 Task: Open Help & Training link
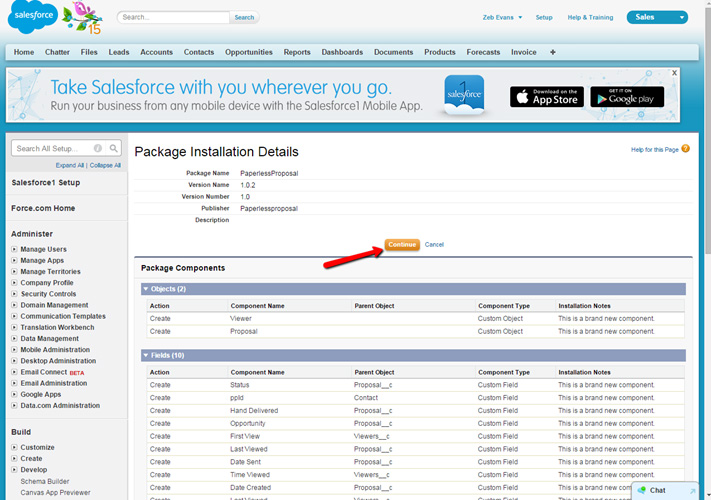pyautogui.click(x=590, y=17)
